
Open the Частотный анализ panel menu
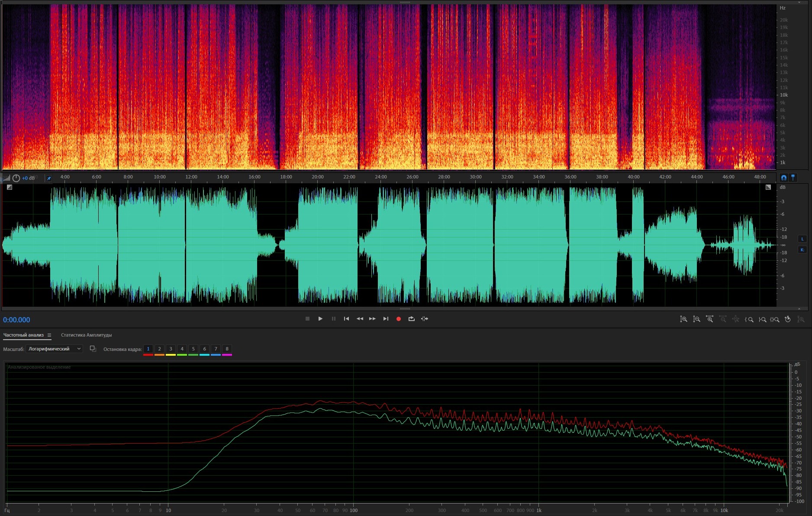(x=49, y=335)
